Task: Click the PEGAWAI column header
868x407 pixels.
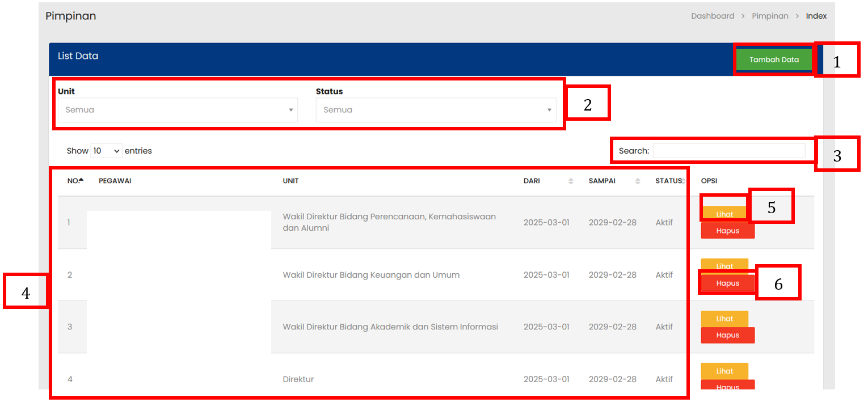Action: coord(111,181)
